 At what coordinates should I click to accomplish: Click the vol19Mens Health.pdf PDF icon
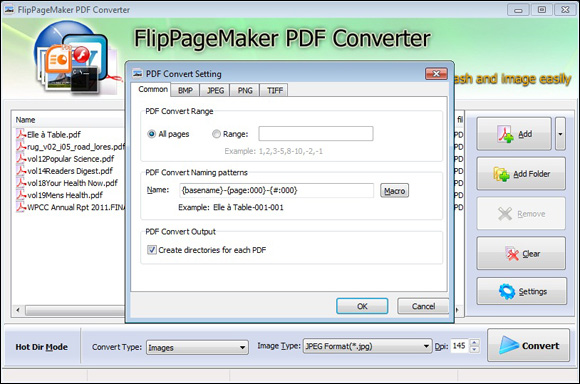tap(21, 195)
